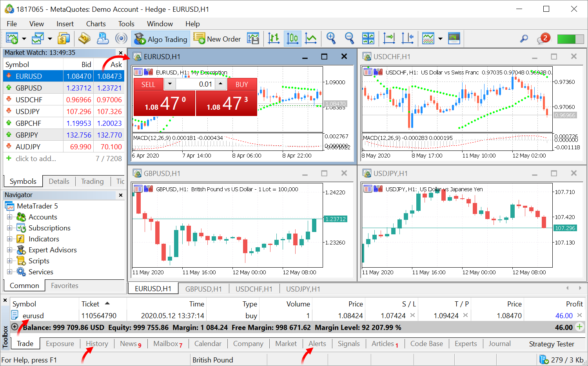Toggle chart auto scroll on the toolbar

point(388,38)
